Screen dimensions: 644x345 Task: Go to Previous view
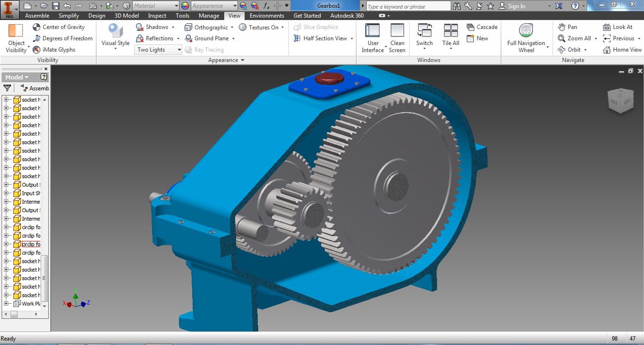tap(619, 38)
